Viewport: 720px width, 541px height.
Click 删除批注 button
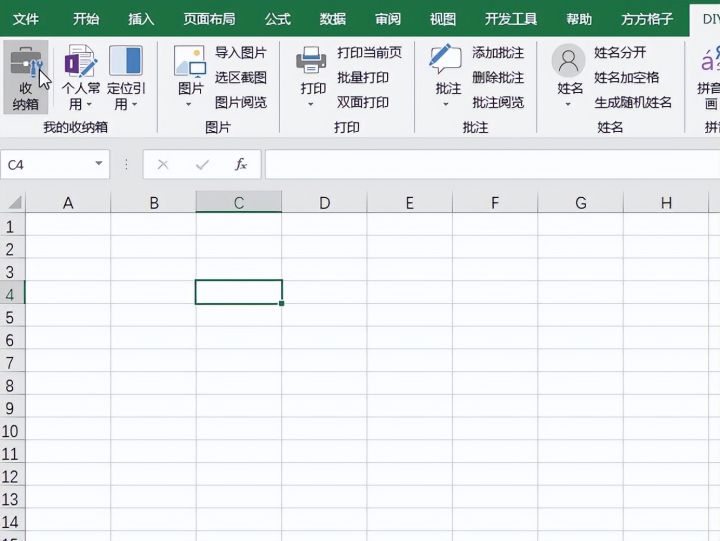pyautogui.click(x=498, y=77)
